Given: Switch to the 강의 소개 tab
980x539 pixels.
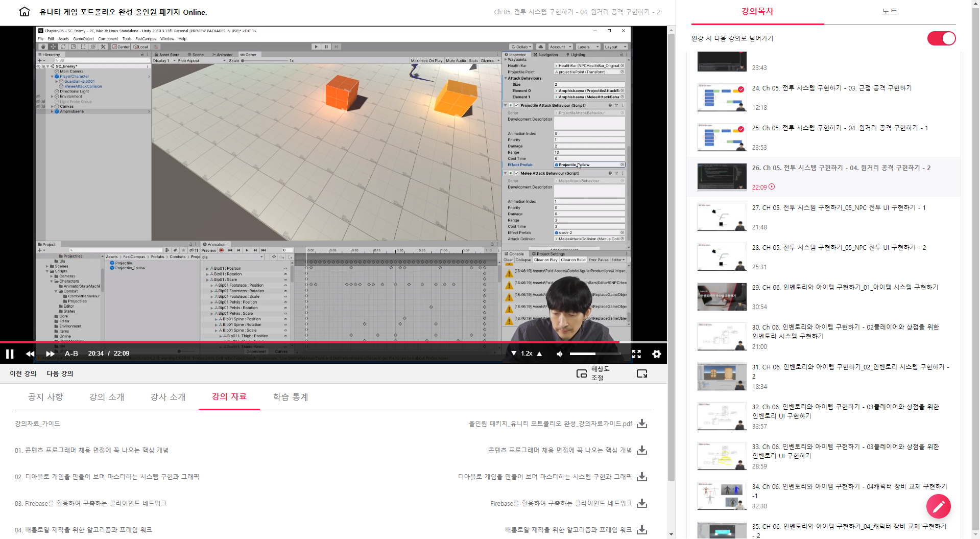Looking at the screenshot, I should pyautogui.click(x=107, y=397).
